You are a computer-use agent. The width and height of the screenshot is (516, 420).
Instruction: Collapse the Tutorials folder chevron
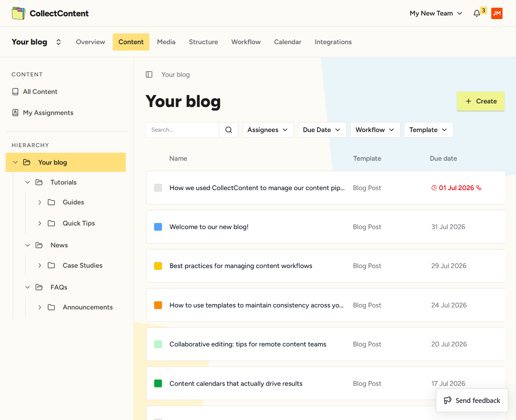(27, 182)
